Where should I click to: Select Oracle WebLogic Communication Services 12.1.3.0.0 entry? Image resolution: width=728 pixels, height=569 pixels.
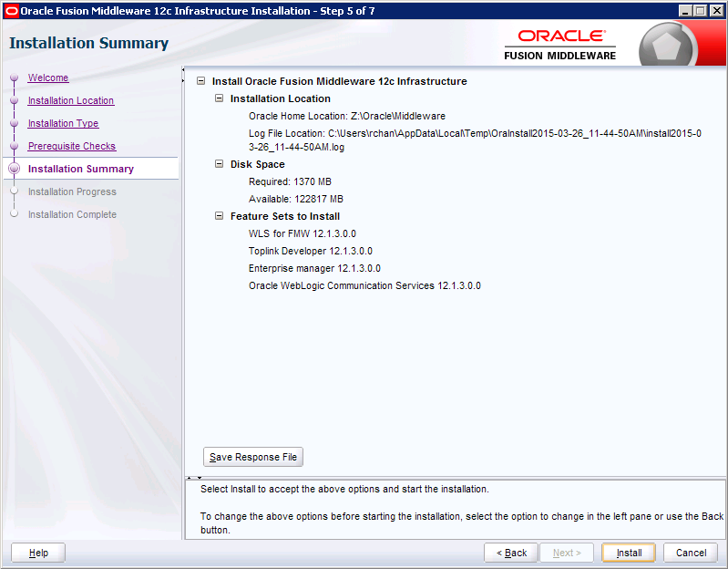(x=364, y=285)
